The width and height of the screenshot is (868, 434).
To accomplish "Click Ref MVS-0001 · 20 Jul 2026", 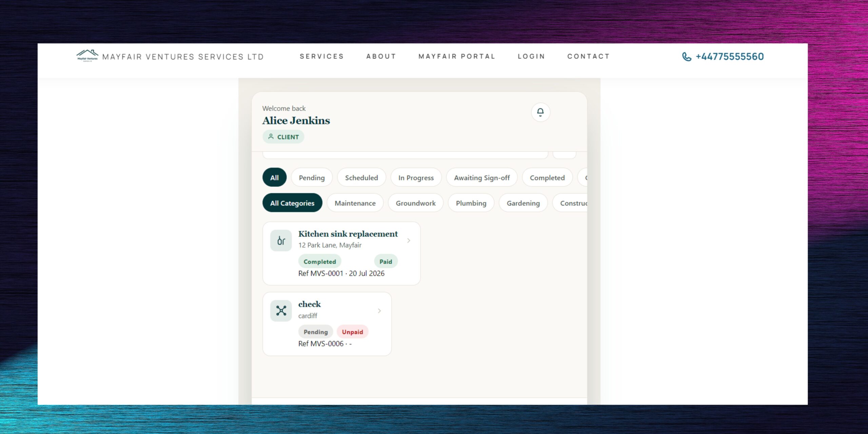I will (x=341, y=273).
